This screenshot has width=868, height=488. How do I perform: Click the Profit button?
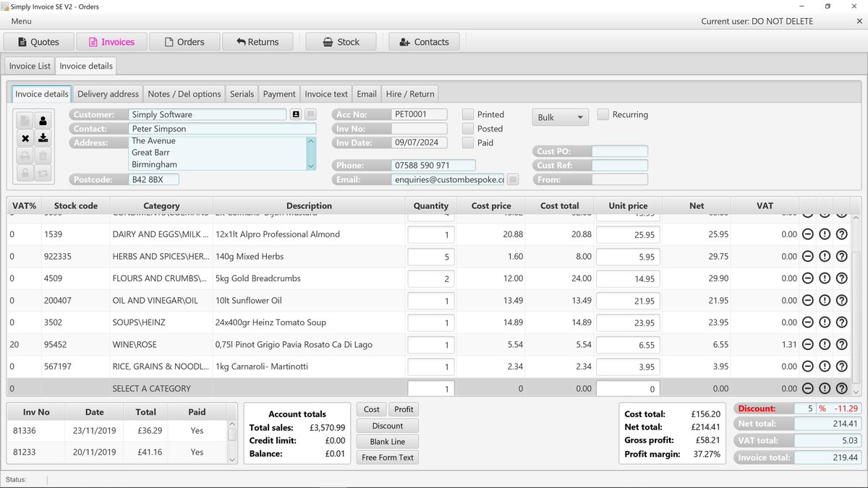coord(404,410)
